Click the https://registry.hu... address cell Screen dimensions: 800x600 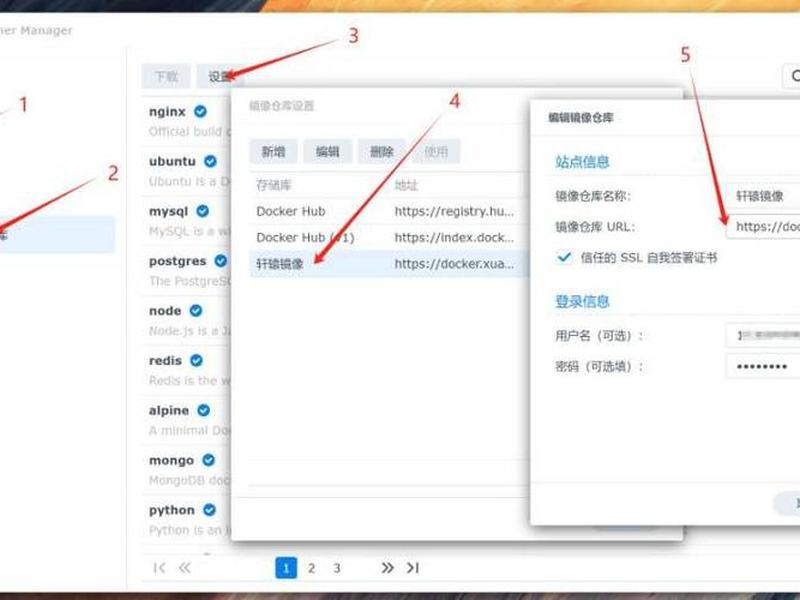(x=454, y=211)
